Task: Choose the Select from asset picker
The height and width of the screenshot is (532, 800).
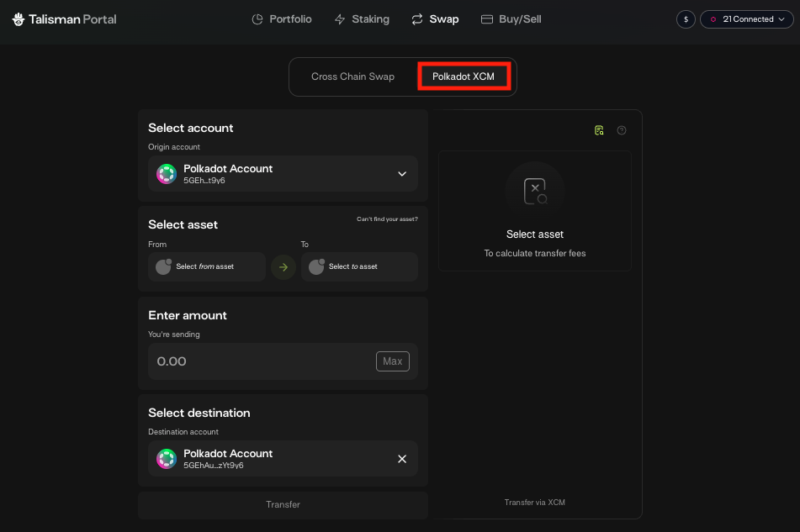Action: pyautogui.click(x=207, y=266)
